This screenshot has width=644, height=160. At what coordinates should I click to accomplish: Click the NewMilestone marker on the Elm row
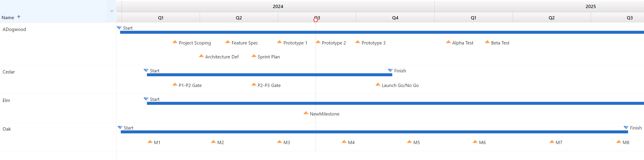point(306,113)
